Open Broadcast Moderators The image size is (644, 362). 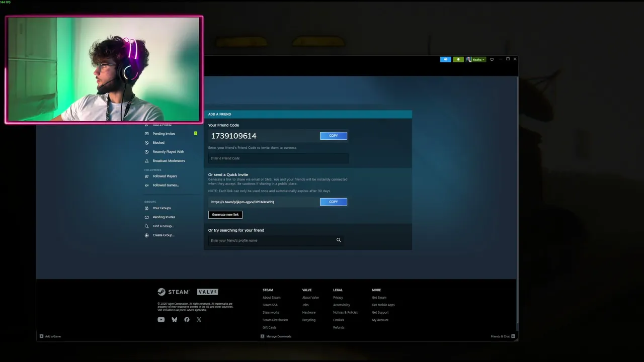[169, 161]
